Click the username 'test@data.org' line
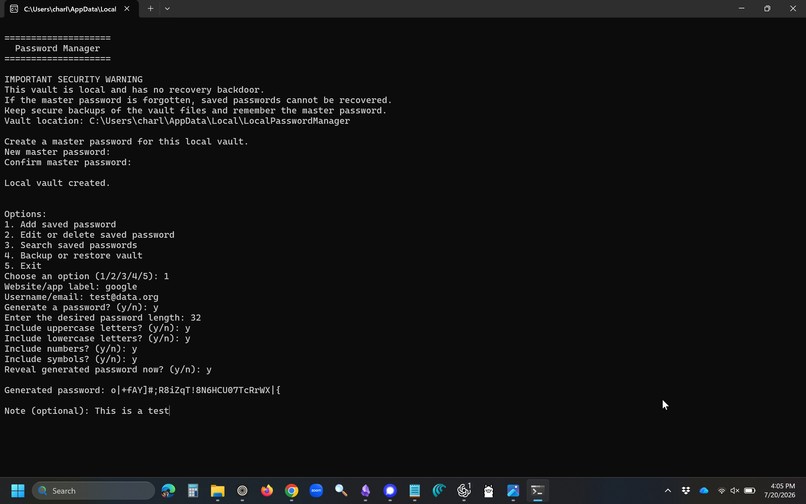 81,297
